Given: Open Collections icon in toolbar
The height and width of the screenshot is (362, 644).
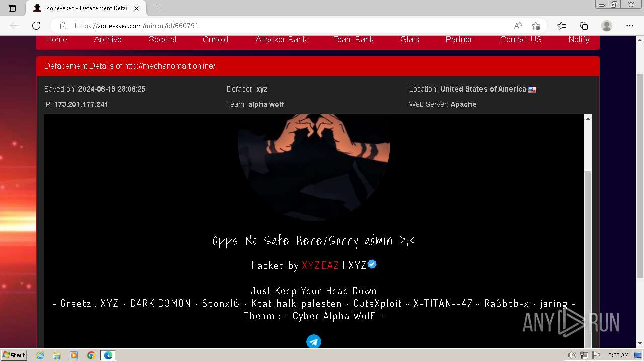Looking at the screenshot, I should [x=584, y=26].
